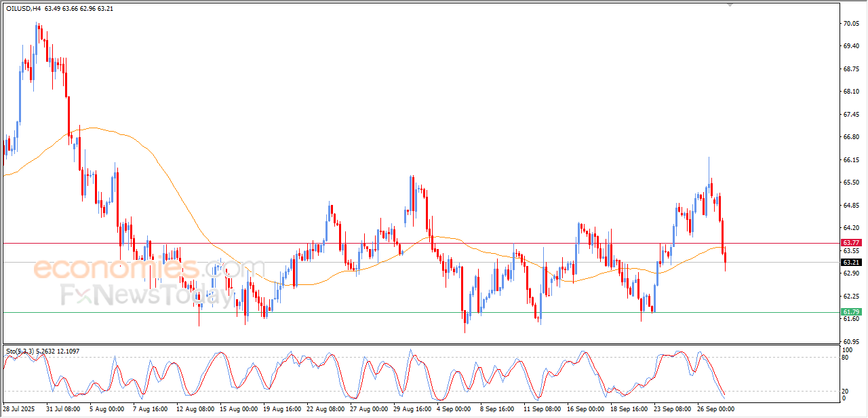Click the 60.95 price axis label
Screen dimensions: 868x418
click(x=852, y=341)
